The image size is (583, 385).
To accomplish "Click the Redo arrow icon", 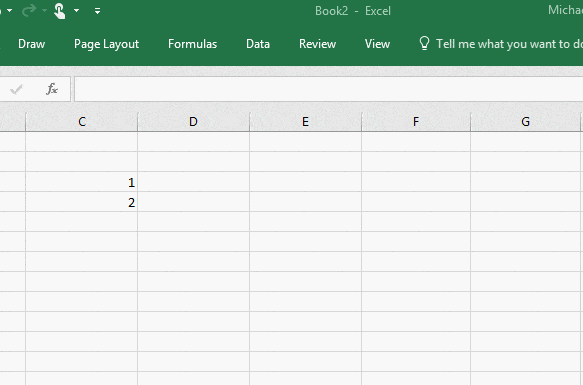I will point(29,11).
